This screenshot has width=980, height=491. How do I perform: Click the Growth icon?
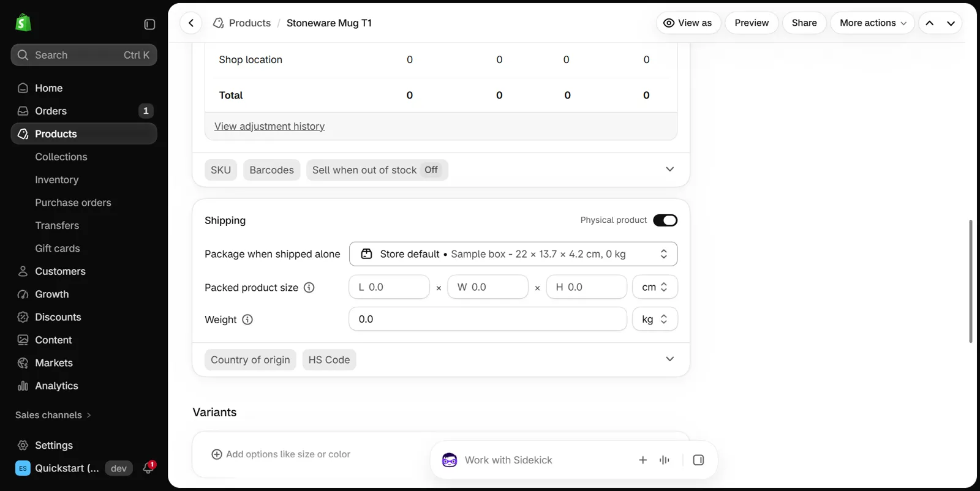[23, 294]
